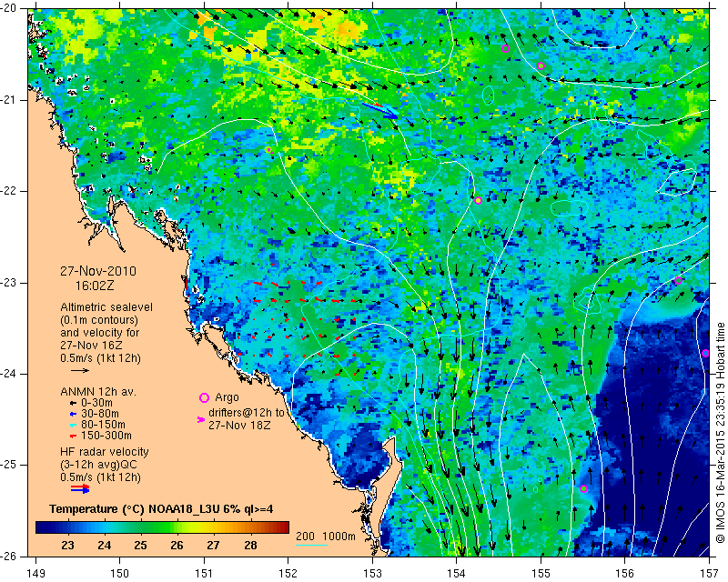Select the Argo float marker near 20.6°S 155°E
The width and height of the screenshot is (728, 582).
[x=541, y=65]
